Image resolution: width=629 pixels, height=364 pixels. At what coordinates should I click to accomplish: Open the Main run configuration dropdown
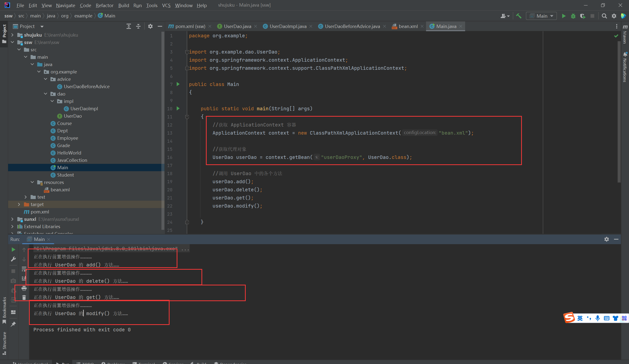(541, 16)
